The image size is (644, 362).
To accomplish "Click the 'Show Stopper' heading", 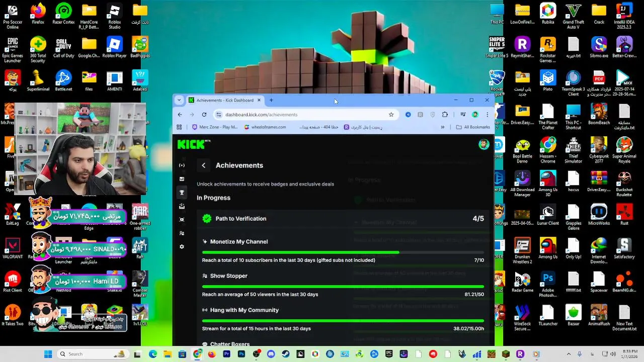I will (x=229, y=276).
